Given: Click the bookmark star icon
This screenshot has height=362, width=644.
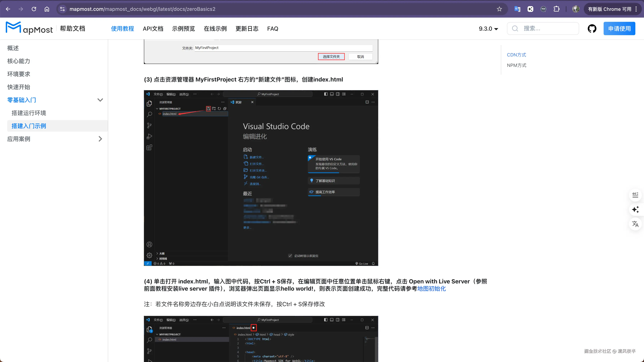Looking at the screenshot, I should pos(499,9).
